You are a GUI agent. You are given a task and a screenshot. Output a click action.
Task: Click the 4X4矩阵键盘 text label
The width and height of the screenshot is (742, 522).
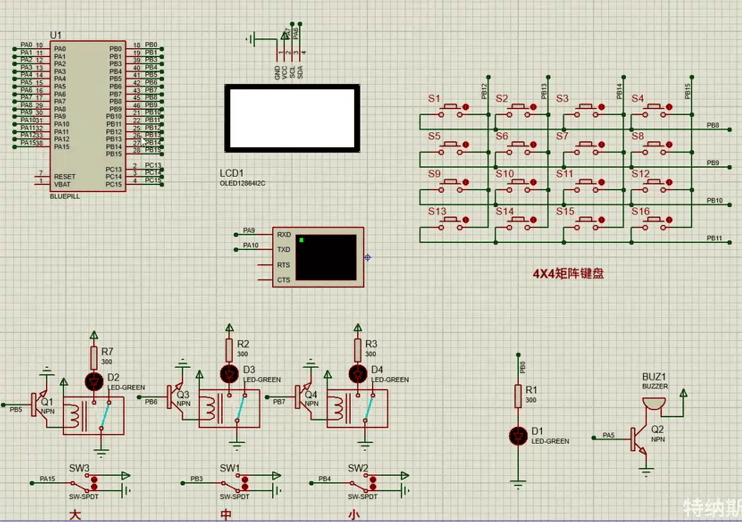568,272
